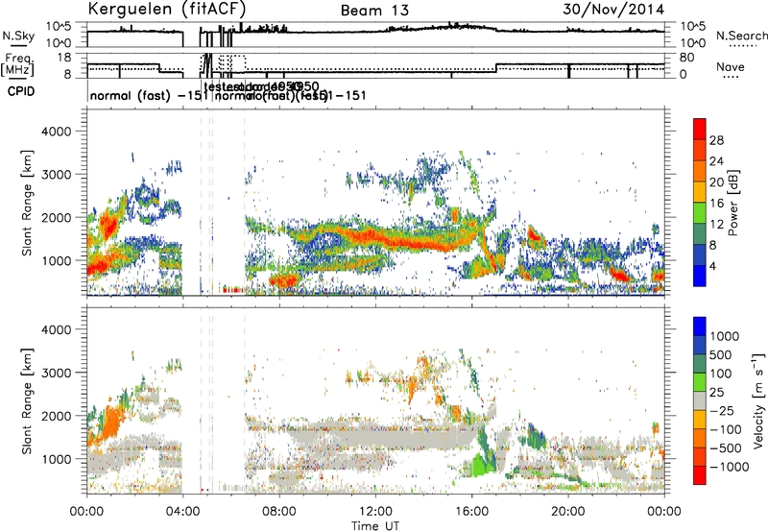The image size is (768, 532).
Task: Click the "-500" Velocity colorbar label
Action: point(726,448)
